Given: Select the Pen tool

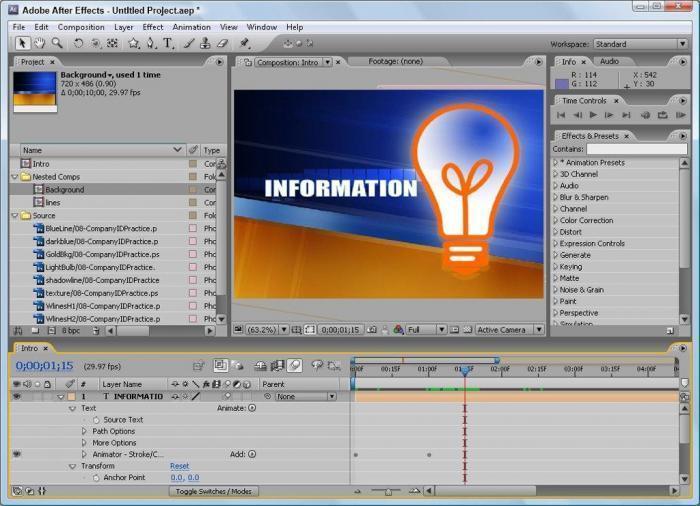Looking at the screenshot, I should [x=151, y=43].
